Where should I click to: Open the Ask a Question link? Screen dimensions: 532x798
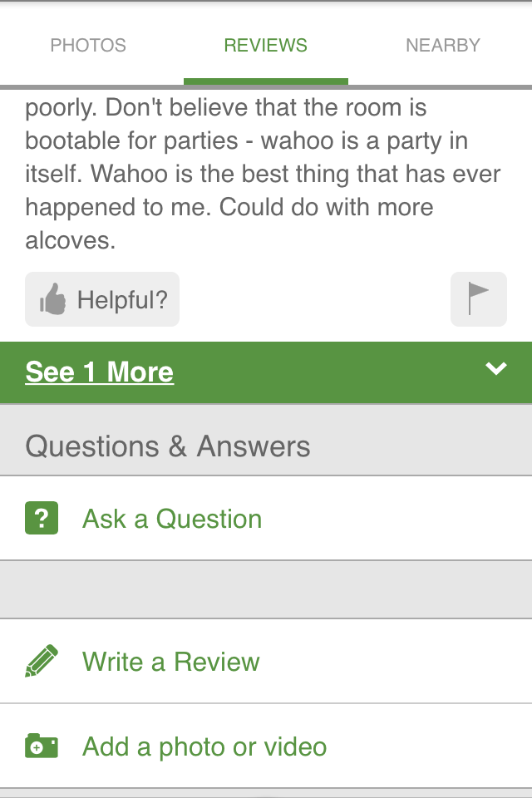172,519
